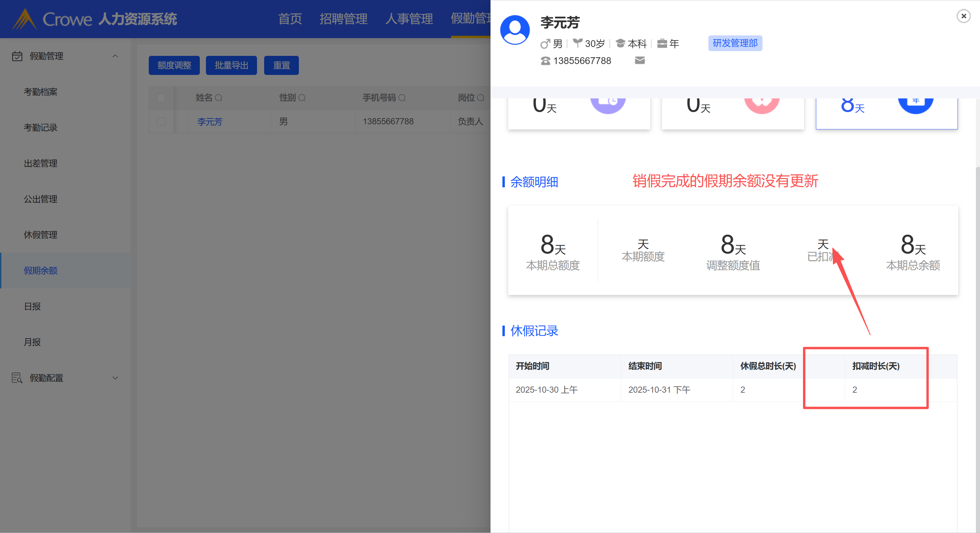The image size is (980, 533).
Task: Close the employee detail drawer
Action: (x=963, y=16)
